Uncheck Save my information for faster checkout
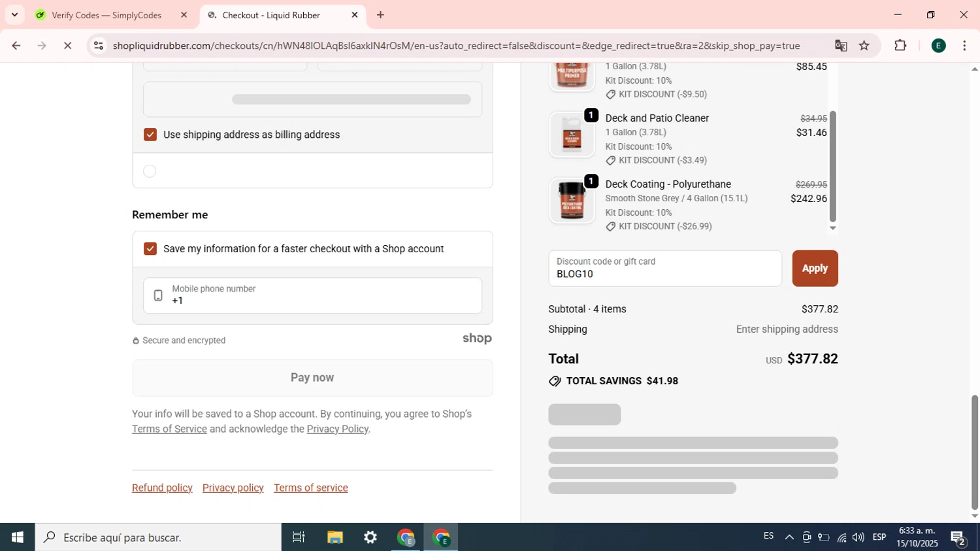Image resolution: width=980 pixels, height=551 pixels. coord(150,249)
